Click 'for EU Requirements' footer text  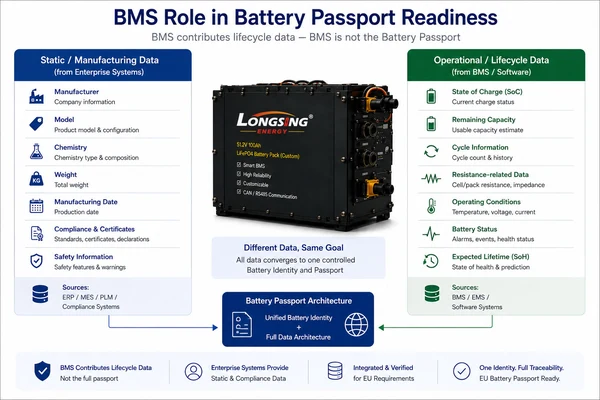(383, 379)
